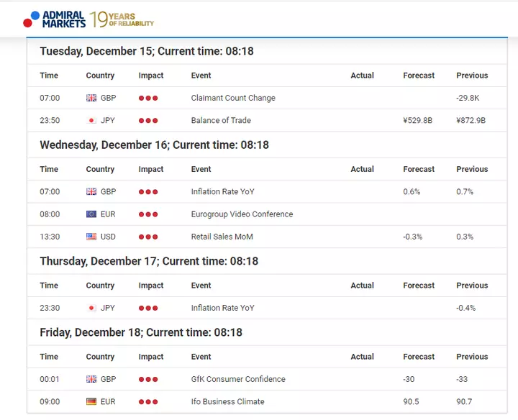Click UK flag in GfK Consumer Confidence row
The width and height of the screenshot is (518, 420).
tap(91, 380)
